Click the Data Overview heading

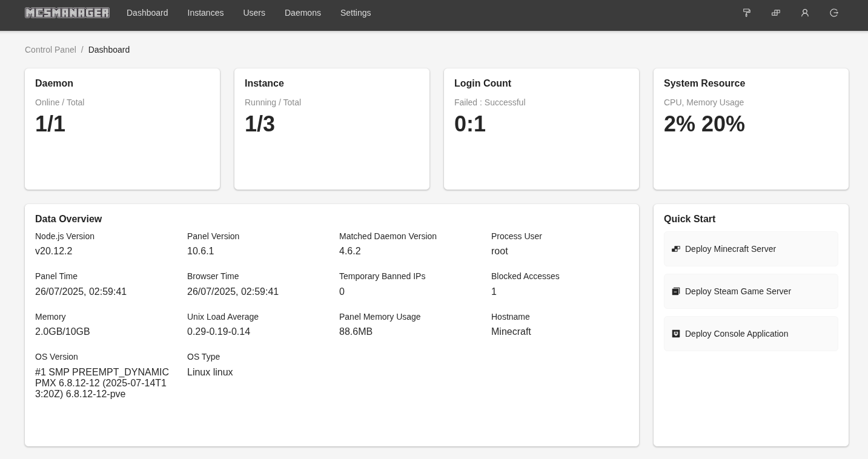point(68,219)
